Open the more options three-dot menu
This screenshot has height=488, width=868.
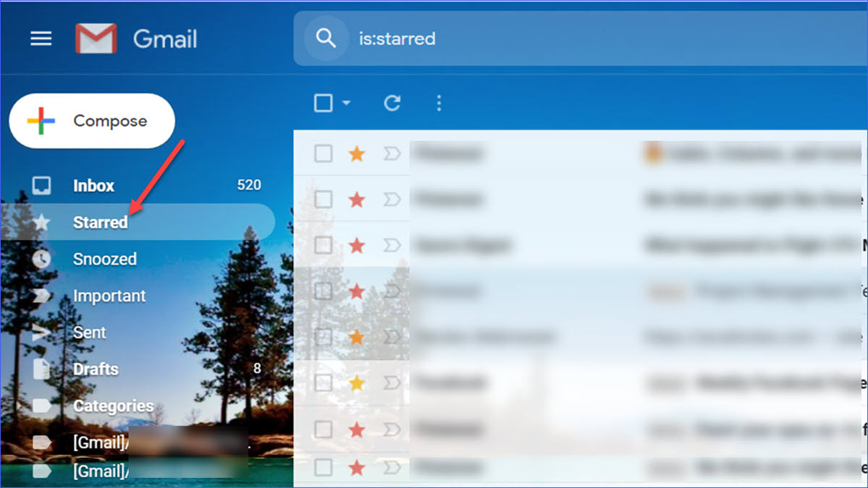pos(438,103)
